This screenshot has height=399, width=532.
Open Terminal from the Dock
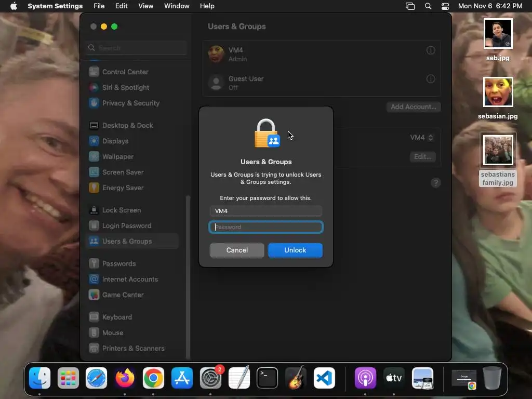[x=268, y=378]
